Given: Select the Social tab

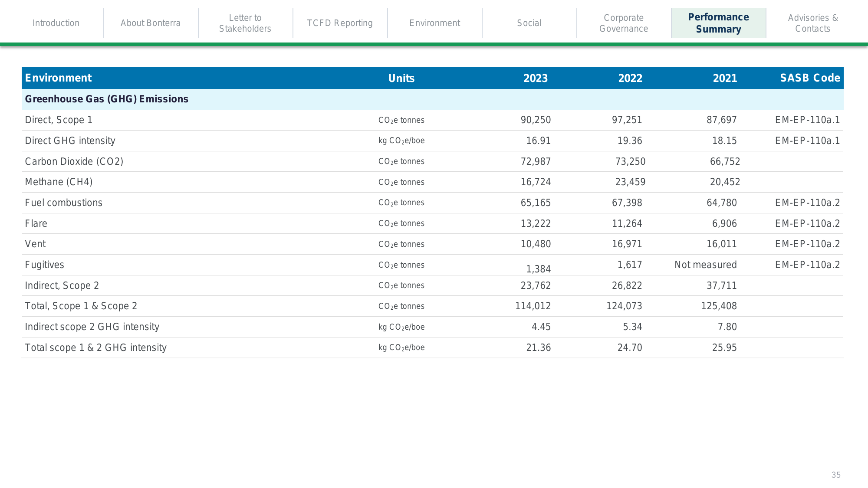Looking at the screenshot, I should (529, 23).
